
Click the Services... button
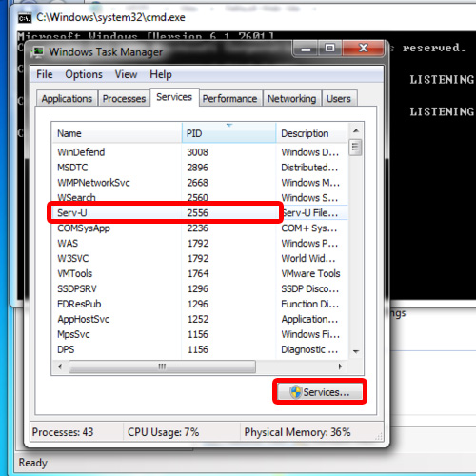pyautogui.click(x=320, y=392)
